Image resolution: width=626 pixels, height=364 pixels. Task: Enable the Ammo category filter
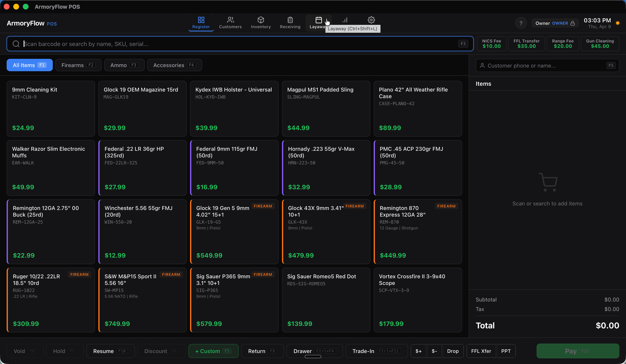pyautogui.click(x=124, y=65)
